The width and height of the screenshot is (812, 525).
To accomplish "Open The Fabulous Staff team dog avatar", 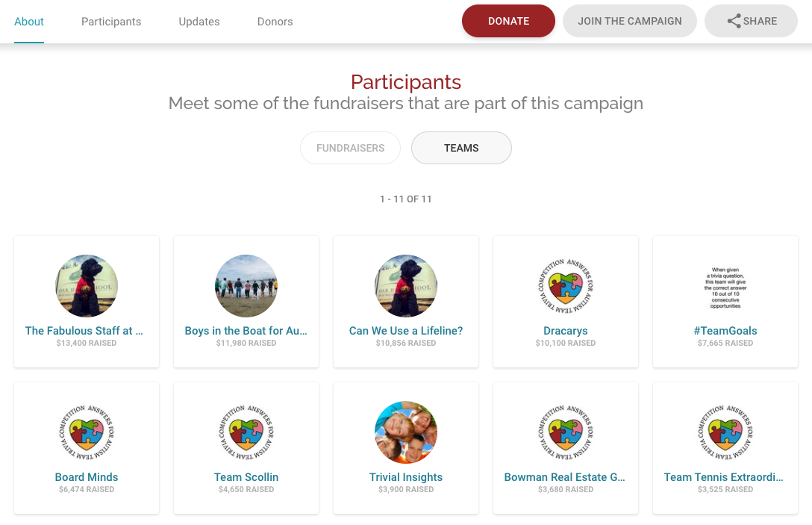I will [x=87, y=286].
